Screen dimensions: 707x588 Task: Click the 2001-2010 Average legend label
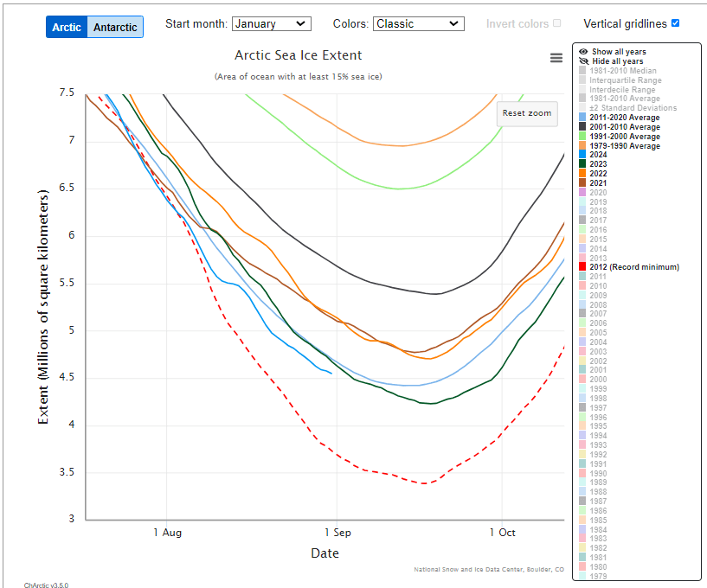pos(624,127)
